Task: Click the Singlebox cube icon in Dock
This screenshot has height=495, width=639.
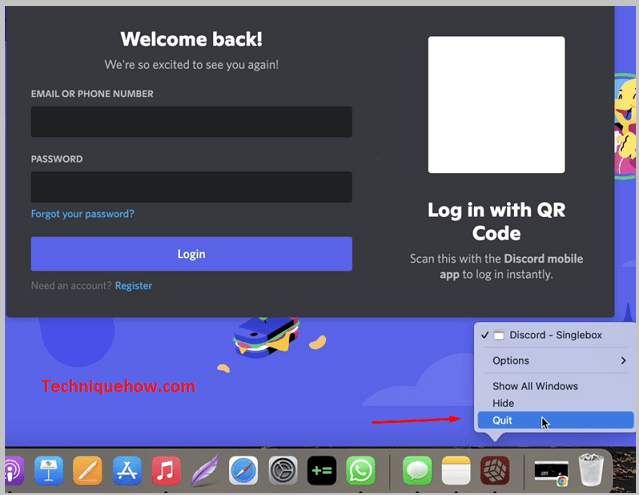Action: pyautogui.click(x=495, y=471)
